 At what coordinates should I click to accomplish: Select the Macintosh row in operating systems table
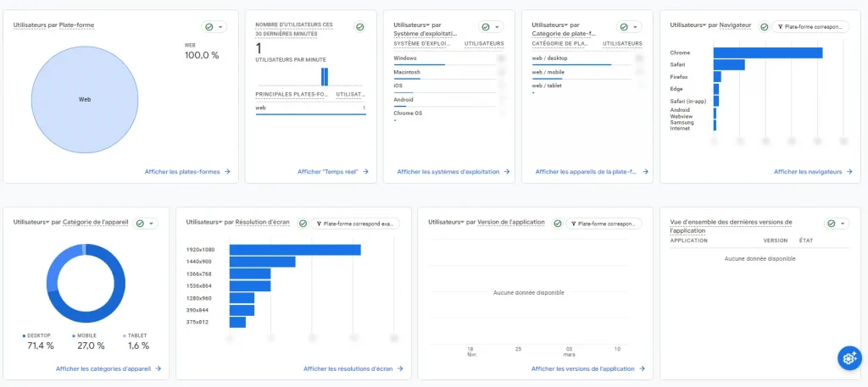[x=449, y=73]
